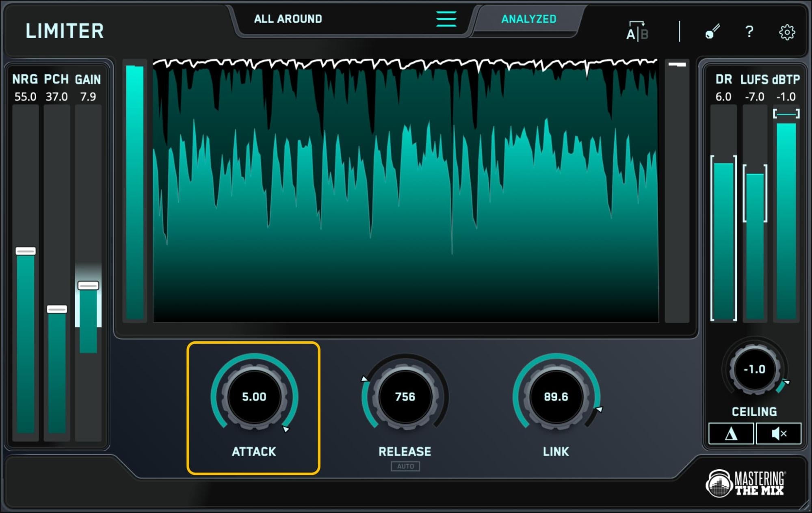Click the dBTP column label
Screen dimensions: 812x513
(786, 79)
